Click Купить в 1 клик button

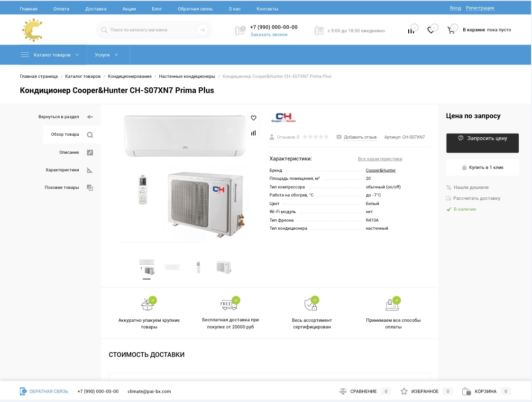(x=483, y=168)
